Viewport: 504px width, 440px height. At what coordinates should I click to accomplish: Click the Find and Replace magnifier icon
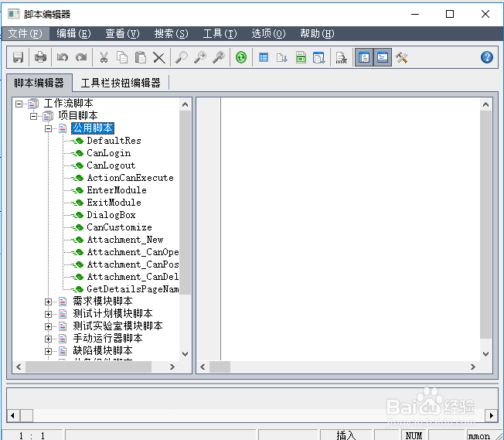pyautogui.click(x=219, y=57)
